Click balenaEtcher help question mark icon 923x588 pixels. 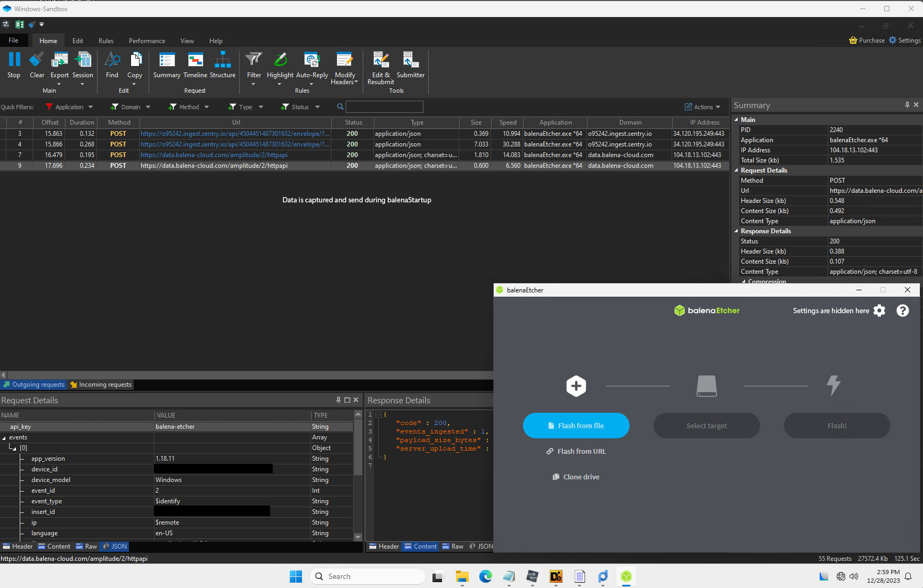click(902, 311)
